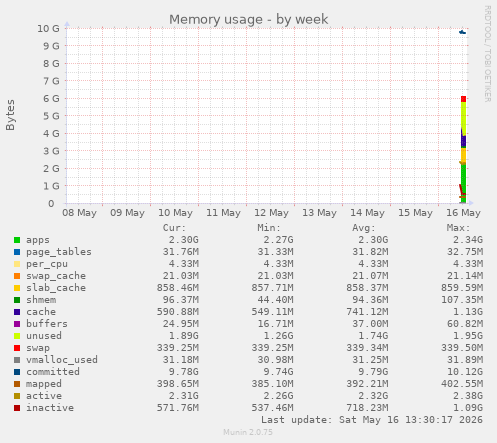This screenshot has height=443, width=497.
Task: Click the inactive max value 1.09G
Action: tap(468, 408)
